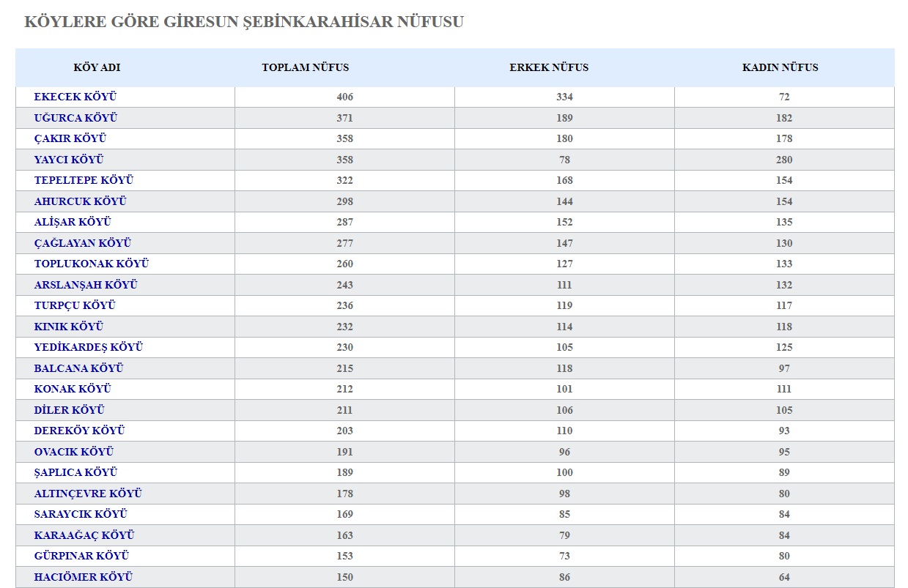Select total population 211 for Diler
Screen dimensions: 908x588
pos(345,410)
